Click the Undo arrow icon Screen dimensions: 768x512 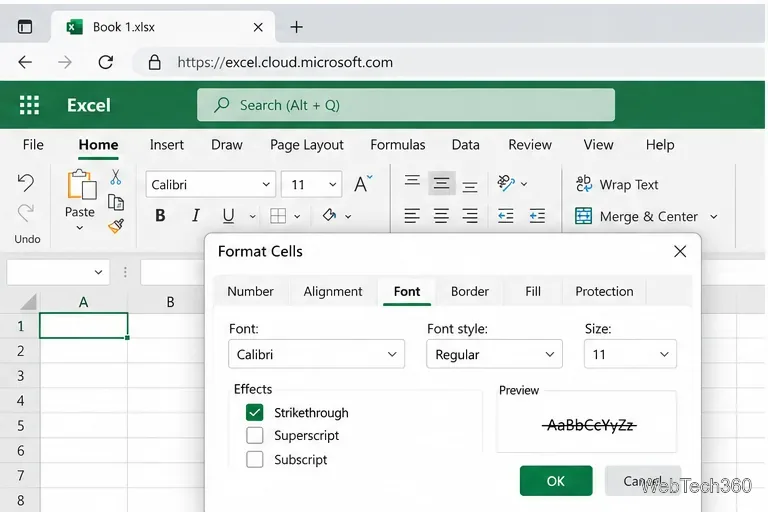[26, 183]
